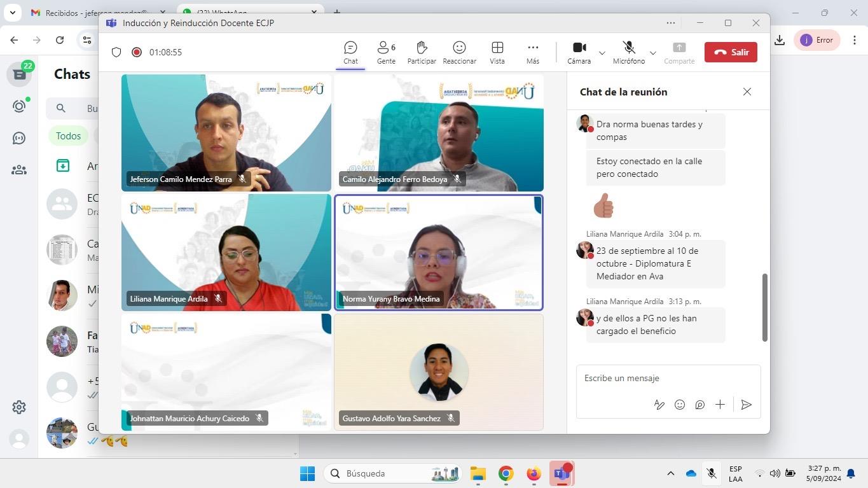Open the Chrome tab list dropdown
Screen dimensions: 868x488
coord(12,13)
